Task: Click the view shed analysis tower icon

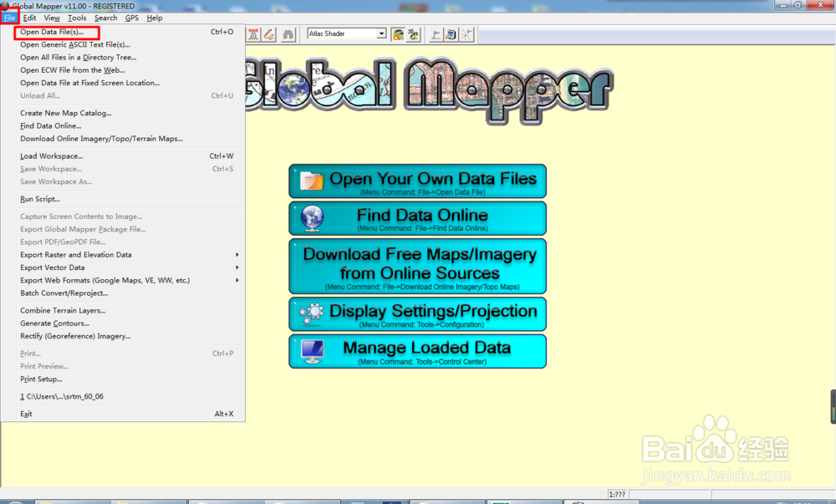Action: (x=254, y=34)
